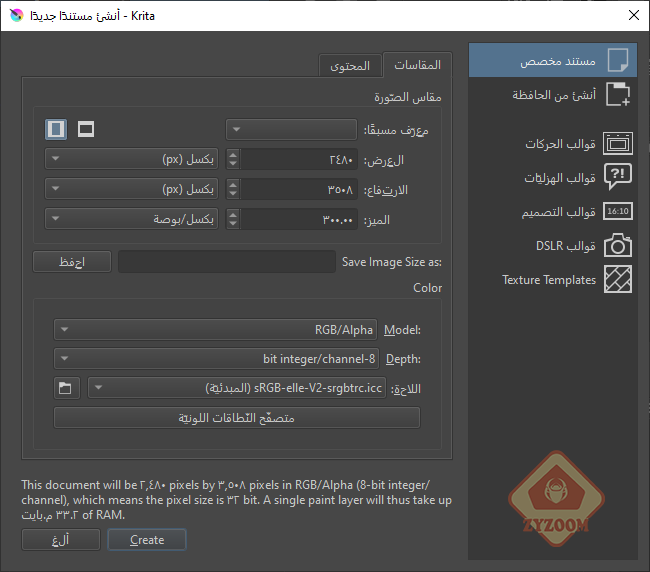Click Design Templates 16:10 icon
650x572 pixels.
coord(618,211)
